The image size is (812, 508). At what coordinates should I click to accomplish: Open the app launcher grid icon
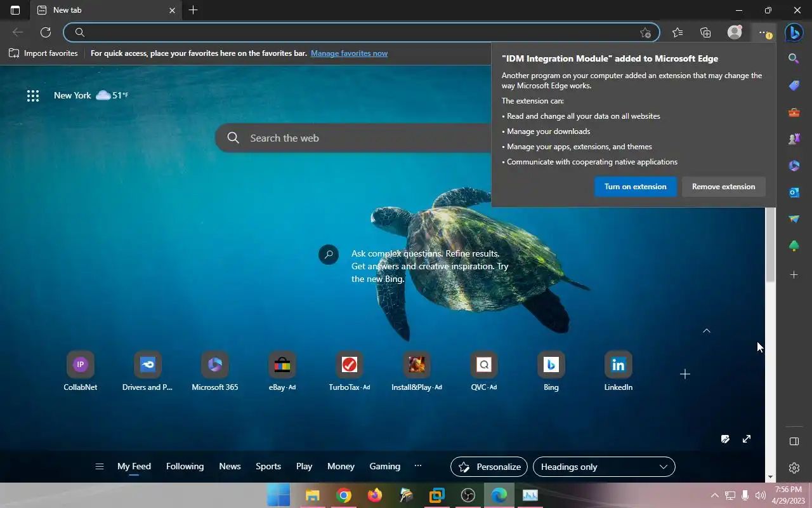coord(33,96)
